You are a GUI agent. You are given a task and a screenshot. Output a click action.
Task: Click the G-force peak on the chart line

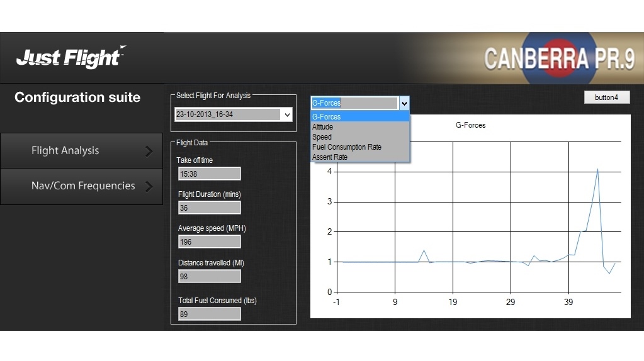[597, 169]
